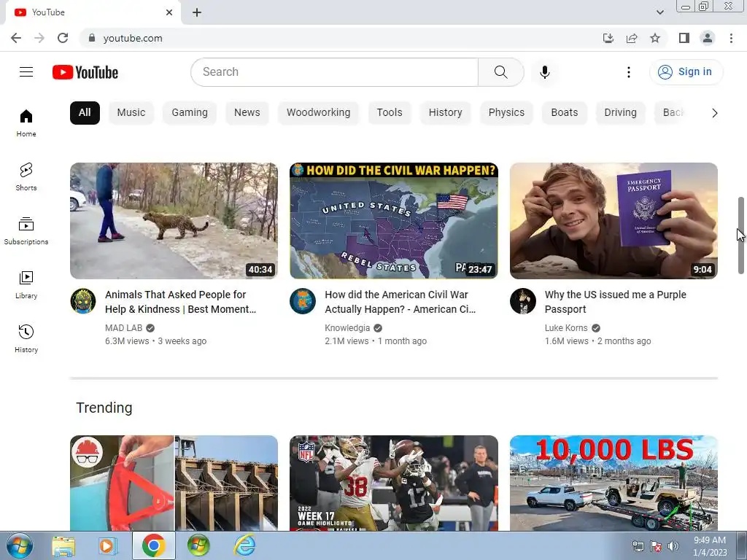This screenshot has height=560, width=747.
Task: Open the Windows Start button
Action: pyautogui.click(x=19, y=545)
